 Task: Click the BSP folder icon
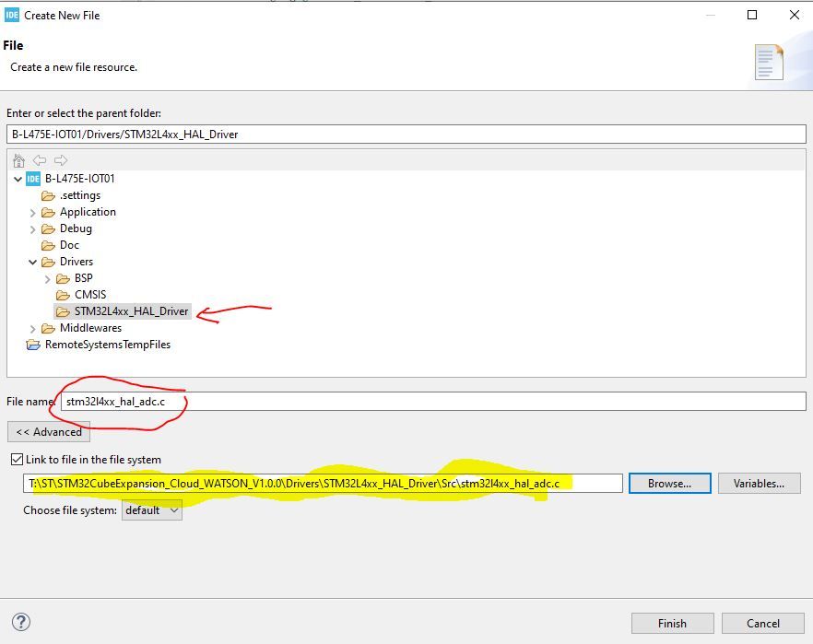coord(63,279)
